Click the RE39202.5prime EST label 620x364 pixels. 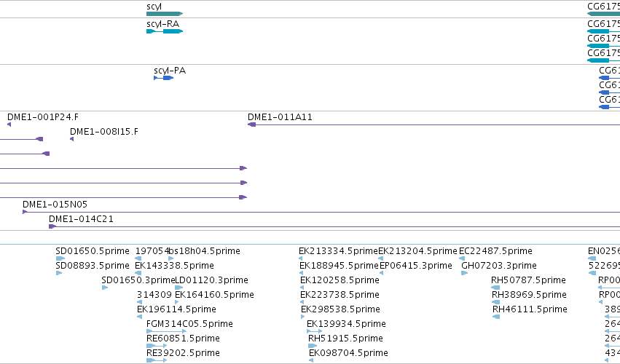[x=183, y=353]
